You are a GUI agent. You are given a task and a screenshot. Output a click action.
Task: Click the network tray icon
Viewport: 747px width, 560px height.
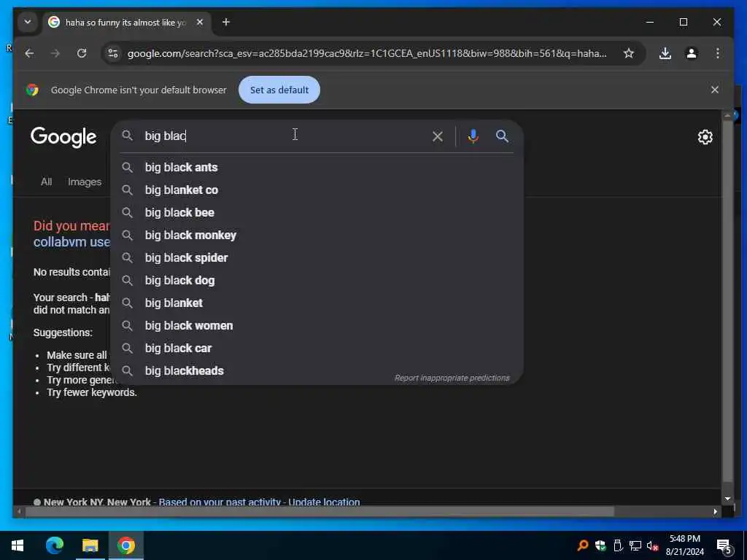click(635, 545)
